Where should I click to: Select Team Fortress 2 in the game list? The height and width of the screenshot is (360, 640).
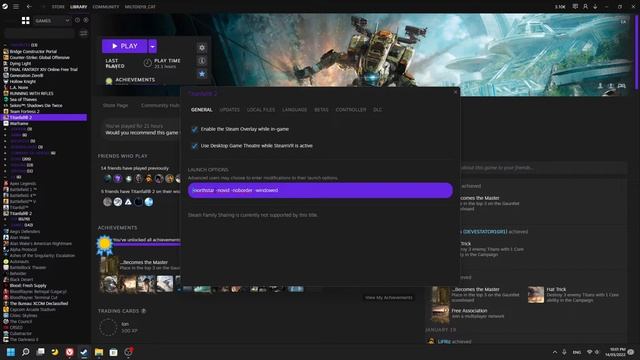click(24, 111)
